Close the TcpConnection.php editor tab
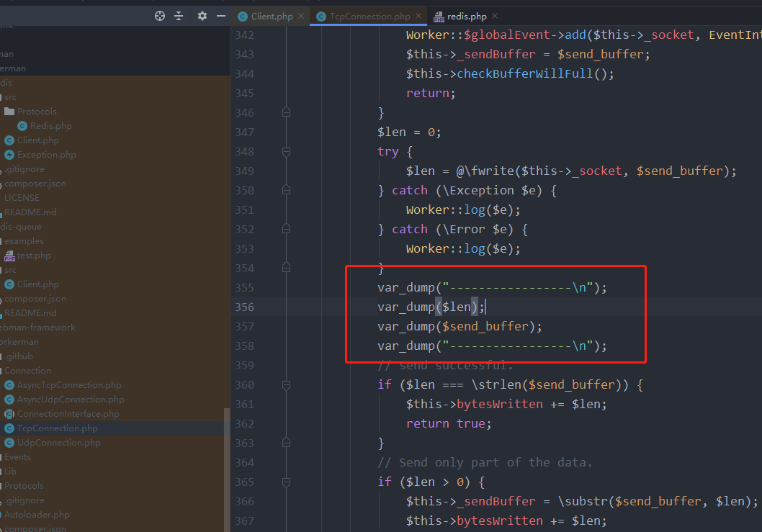The image size is (762, 532). (418, 16)
